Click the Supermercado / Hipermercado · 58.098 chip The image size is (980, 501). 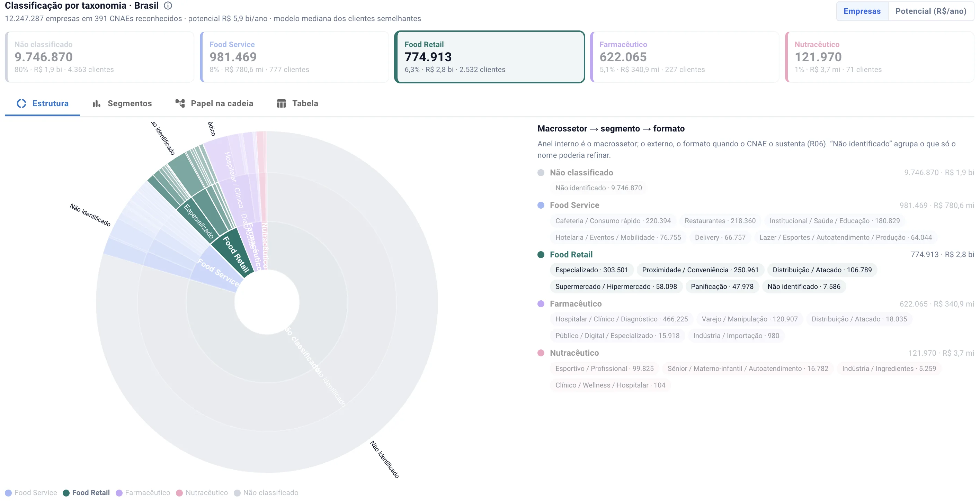coord(616,286)
